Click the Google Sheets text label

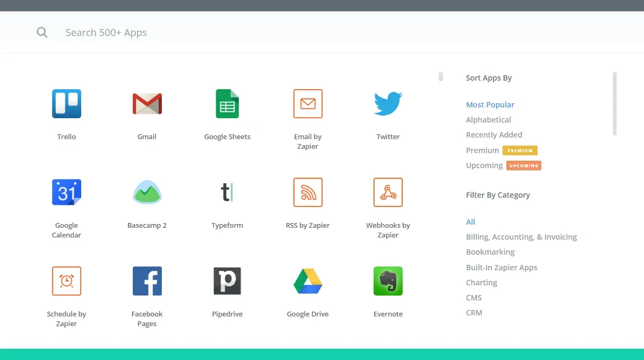click(227, 136)
